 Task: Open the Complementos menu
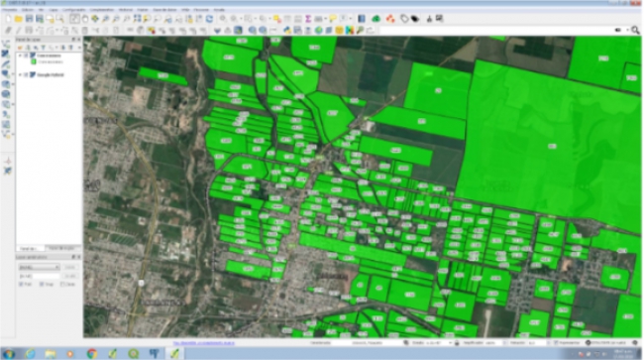pos(102,10)
